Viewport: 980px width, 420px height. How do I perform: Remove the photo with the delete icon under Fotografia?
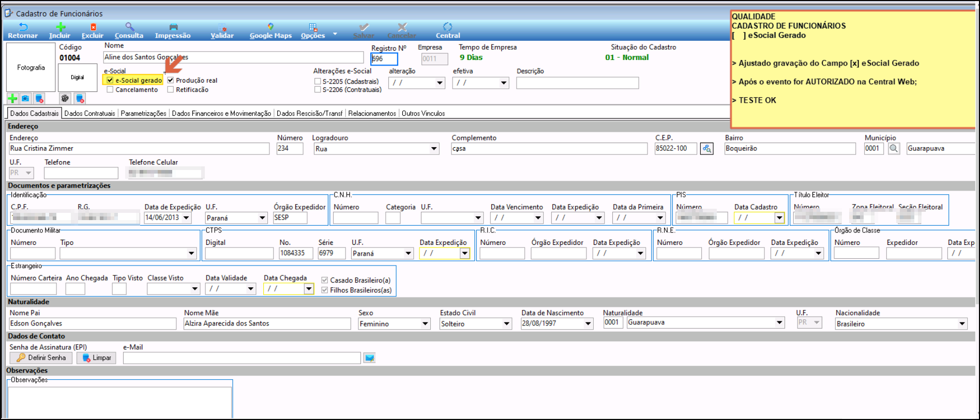(x=39, y=98)
